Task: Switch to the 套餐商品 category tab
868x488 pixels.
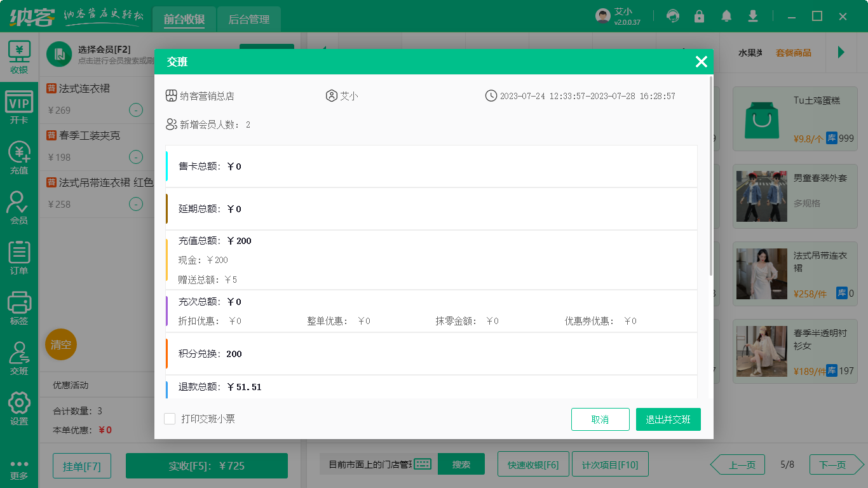Action: 794,53
